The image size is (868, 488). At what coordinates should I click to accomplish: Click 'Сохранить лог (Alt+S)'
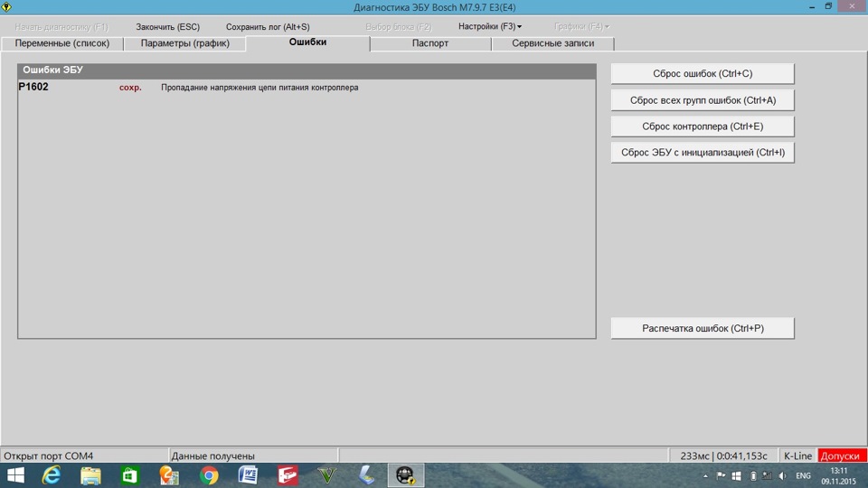coord(268,26)
